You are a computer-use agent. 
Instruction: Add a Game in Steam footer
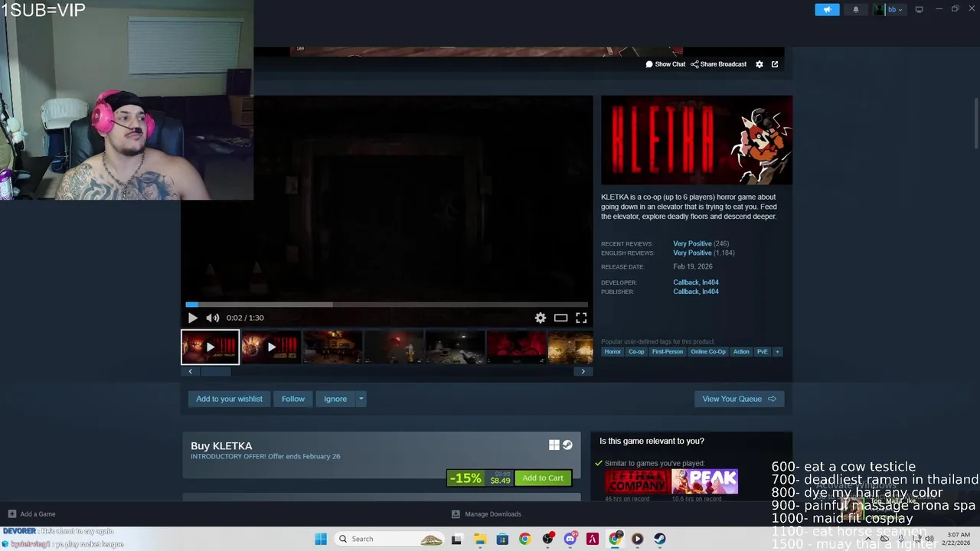tap(31, 514)
